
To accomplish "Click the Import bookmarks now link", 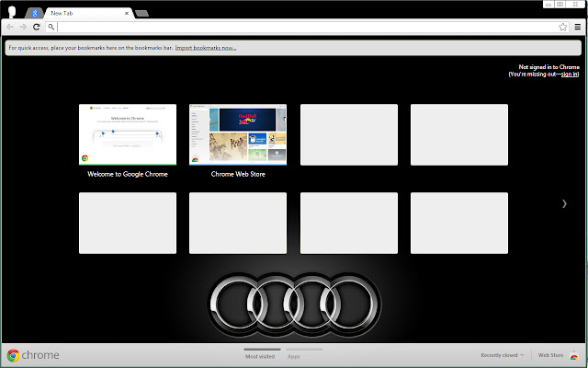I will click(206, 48).
